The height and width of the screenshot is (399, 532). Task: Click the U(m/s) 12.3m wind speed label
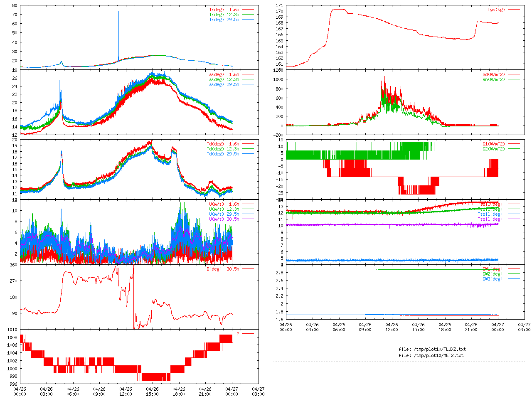tap(224, 209)
